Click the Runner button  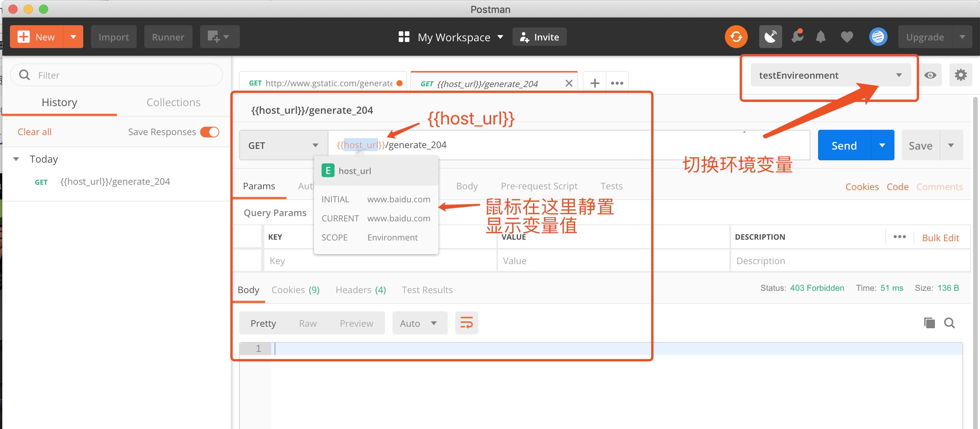tap(168, 37)
